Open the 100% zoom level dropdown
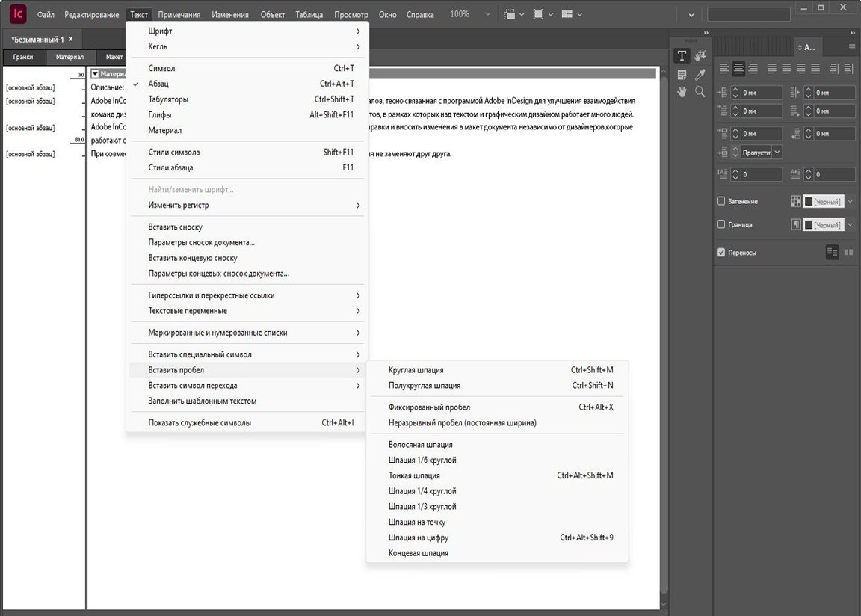This screenshot has height=616, width=861. tap(488, 14)
